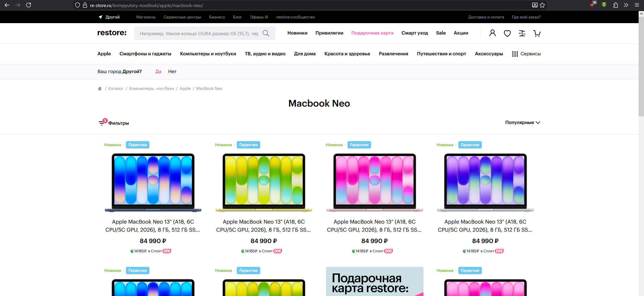Open the Доставка и оплата link
Viewport: 644px width, 296px height.
486,17
